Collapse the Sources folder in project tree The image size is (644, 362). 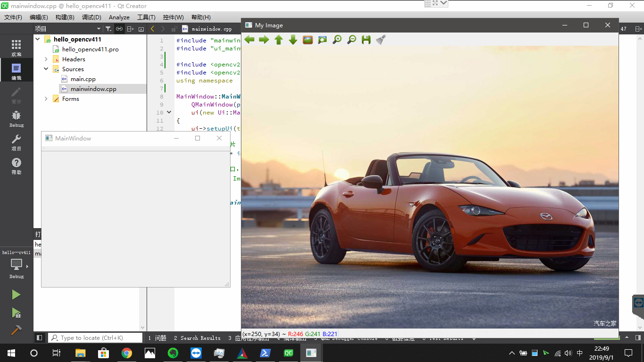point(46,69)
